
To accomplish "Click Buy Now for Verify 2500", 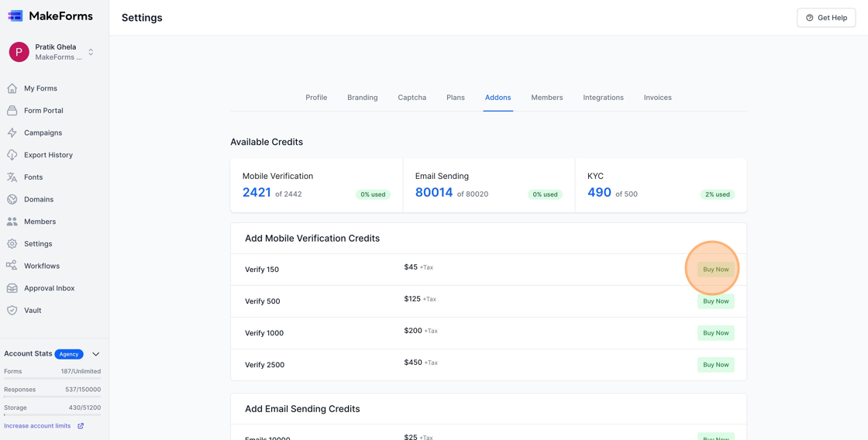I will coord(715,365).
